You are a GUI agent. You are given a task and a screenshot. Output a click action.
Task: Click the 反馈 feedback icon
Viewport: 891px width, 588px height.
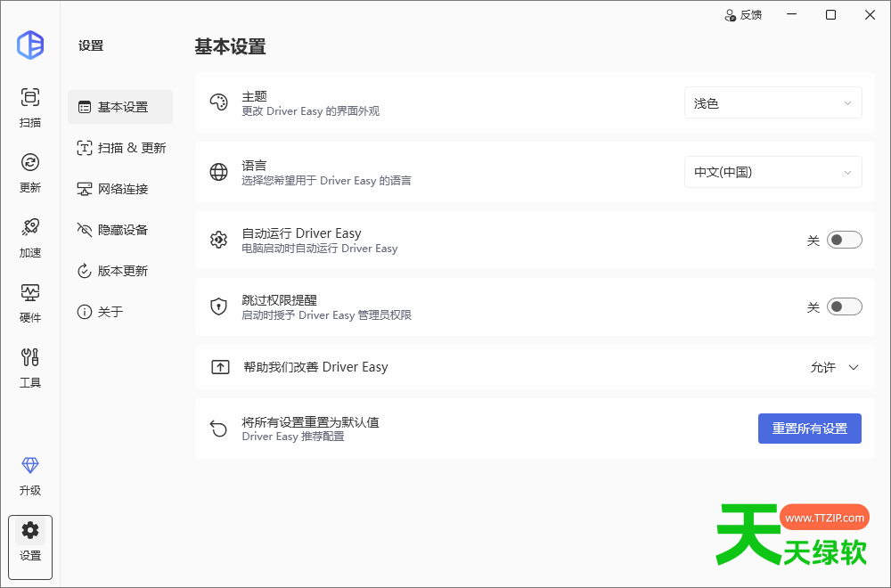[x=731, y=15]
